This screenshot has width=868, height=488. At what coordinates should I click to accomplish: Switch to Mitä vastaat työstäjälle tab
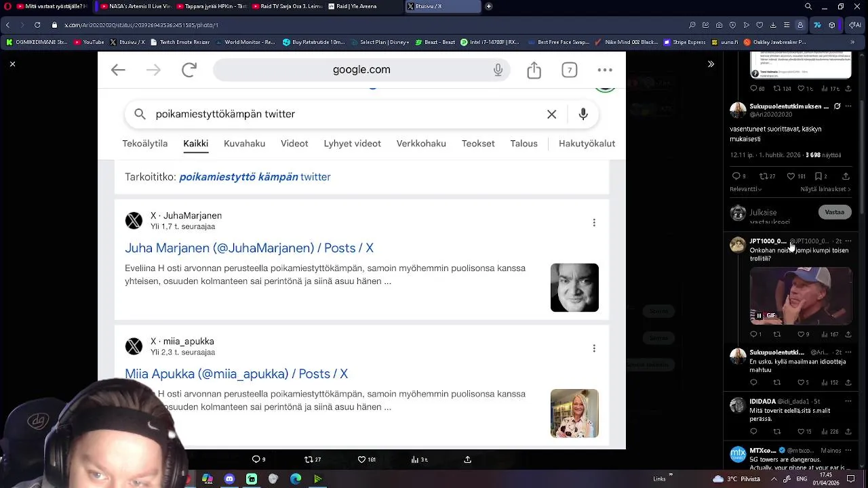(x=51, y=6)
